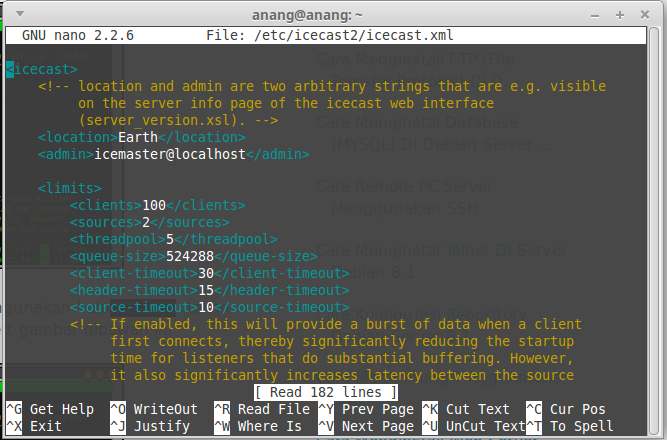The width and height of the screenshot is (667, 440).
Task: Click the clients value 100
Action: [154, 206]
